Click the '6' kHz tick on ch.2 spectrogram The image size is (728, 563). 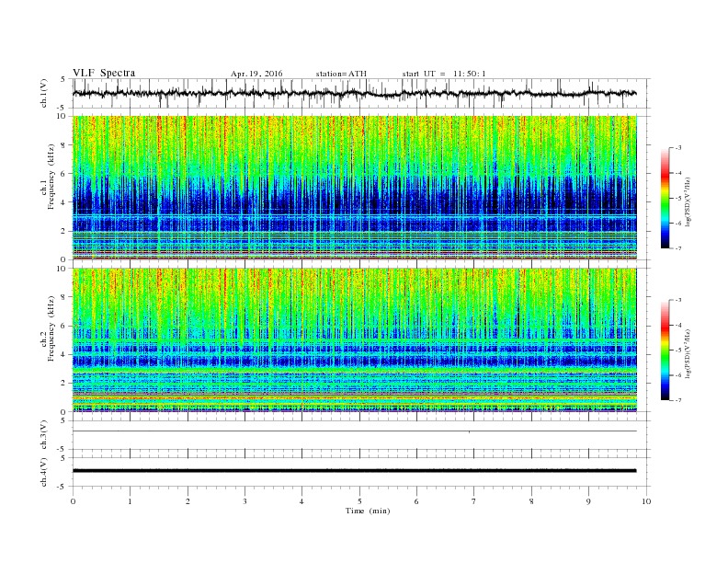click(63, 326)
